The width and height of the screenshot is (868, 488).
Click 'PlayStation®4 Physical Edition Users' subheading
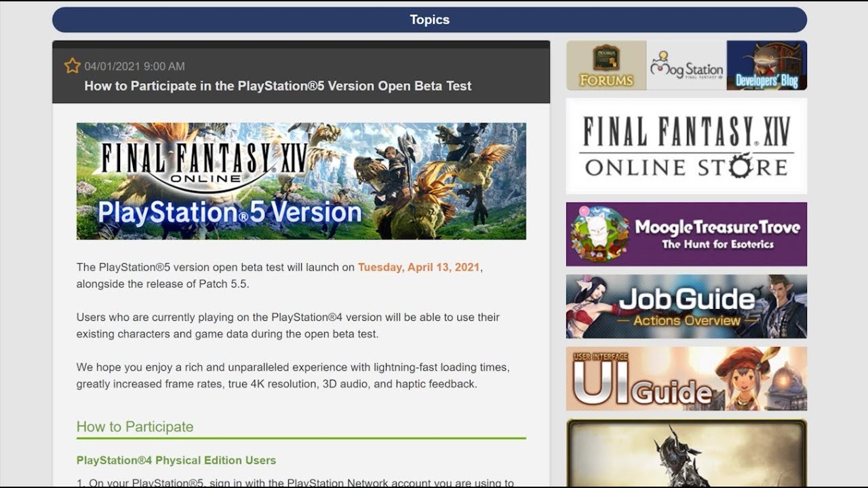click(x=176, y=460)
